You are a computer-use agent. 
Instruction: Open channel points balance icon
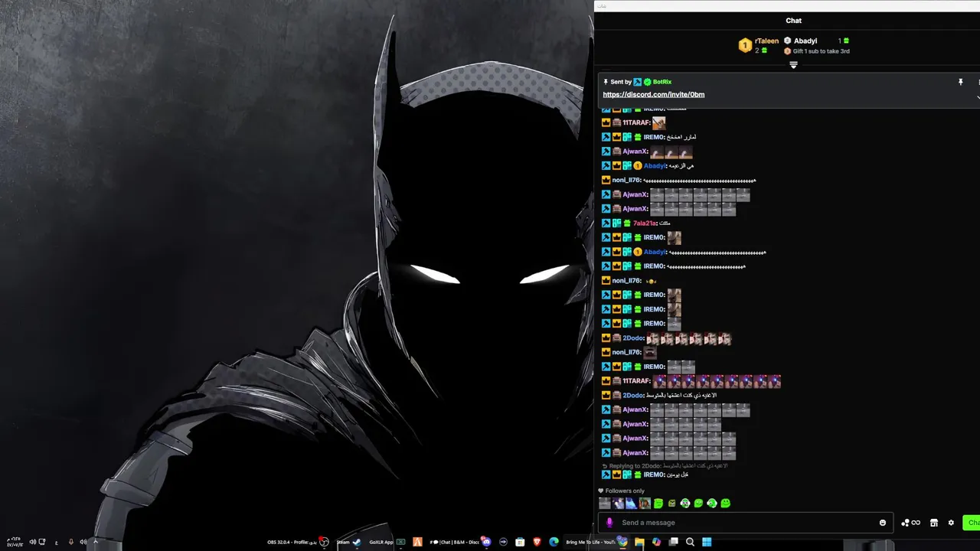(910, 523)
